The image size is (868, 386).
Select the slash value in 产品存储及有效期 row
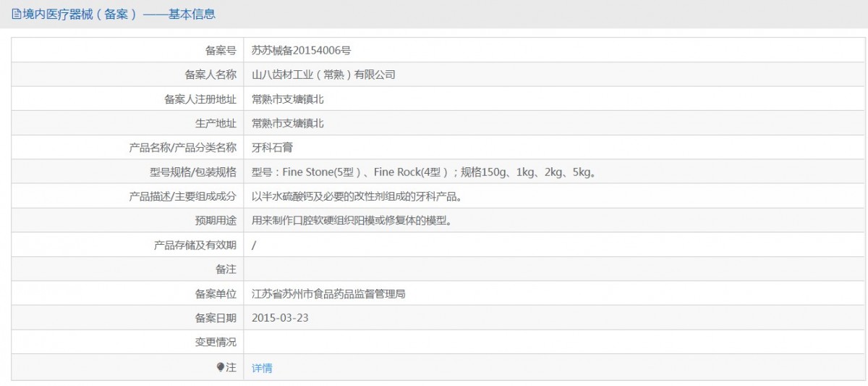[x=253, y=245]
